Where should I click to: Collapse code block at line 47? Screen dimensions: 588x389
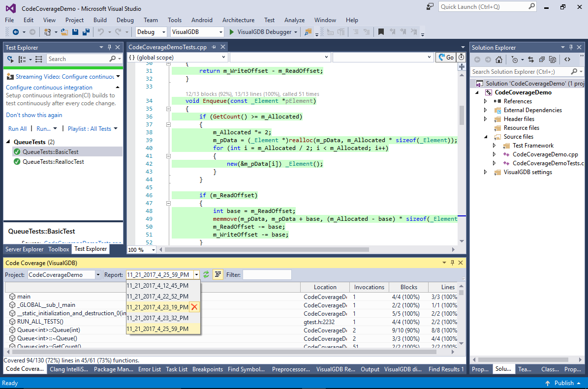pyautogui.click(x=168, y=203)
